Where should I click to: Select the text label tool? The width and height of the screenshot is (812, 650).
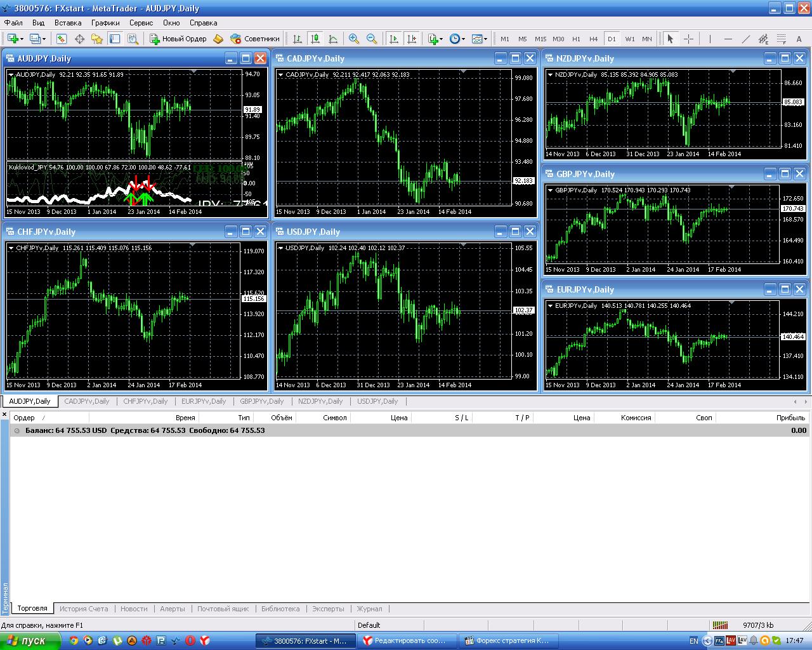click(x=799, y=39)
